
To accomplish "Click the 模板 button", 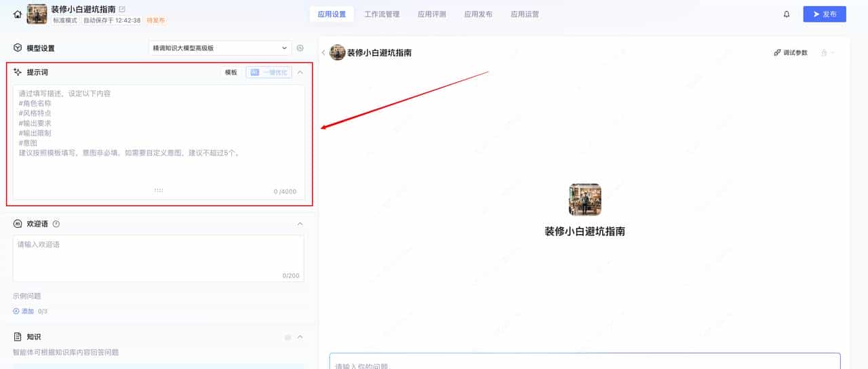I will tap(231, 73).
